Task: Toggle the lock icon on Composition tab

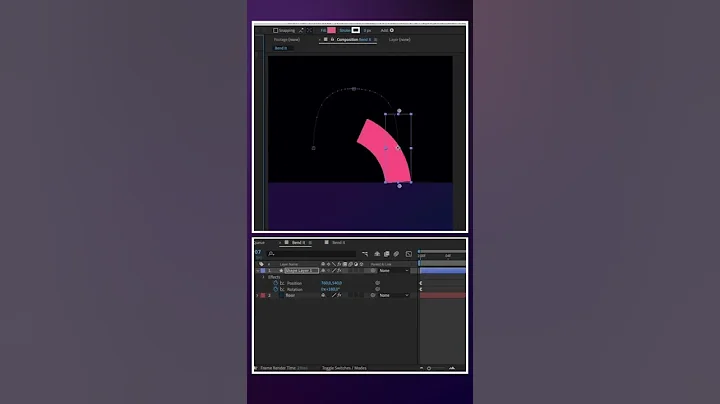Action: point(332,39)
